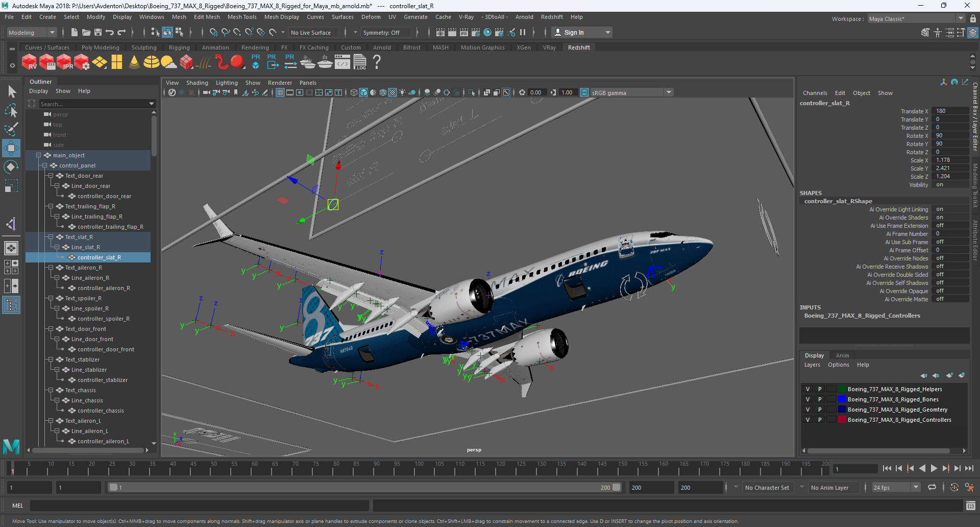Activate the Rotate tool in toolbox

coord(11,167)
